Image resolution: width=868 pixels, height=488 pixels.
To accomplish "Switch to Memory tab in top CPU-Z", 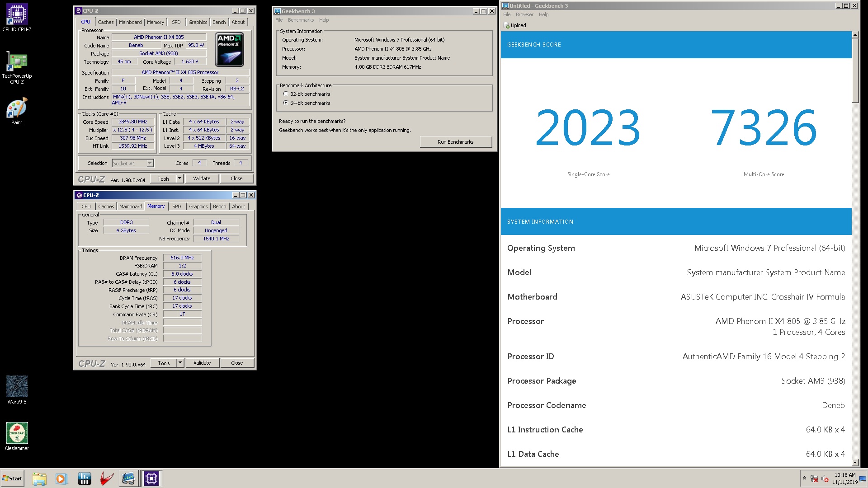I will coord(156,22).
